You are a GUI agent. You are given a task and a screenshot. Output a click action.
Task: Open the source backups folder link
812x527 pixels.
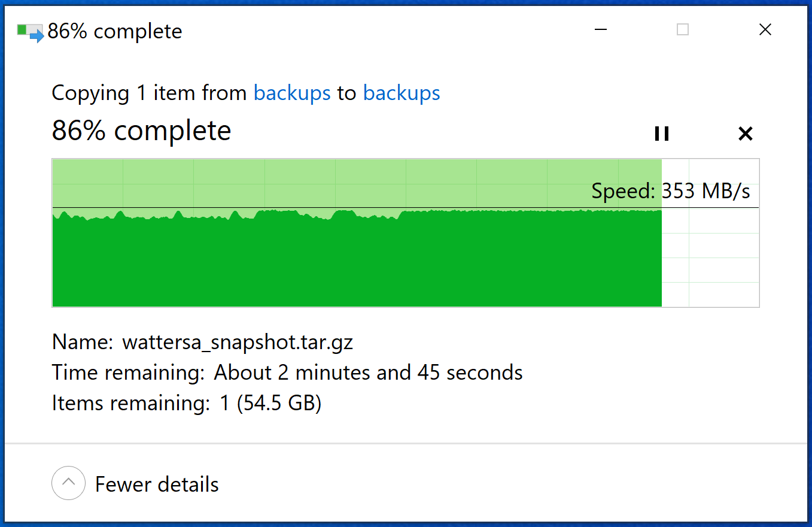tap(292, 93)
